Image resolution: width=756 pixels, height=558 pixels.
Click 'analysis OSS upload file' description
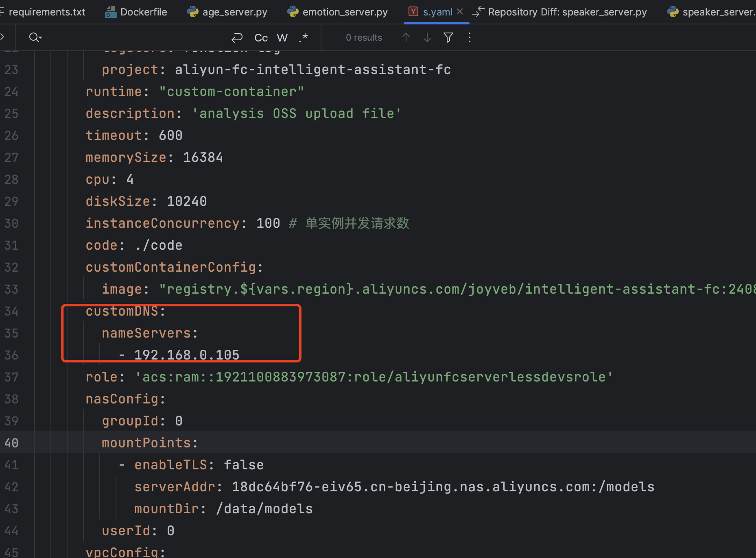point(297,113)
